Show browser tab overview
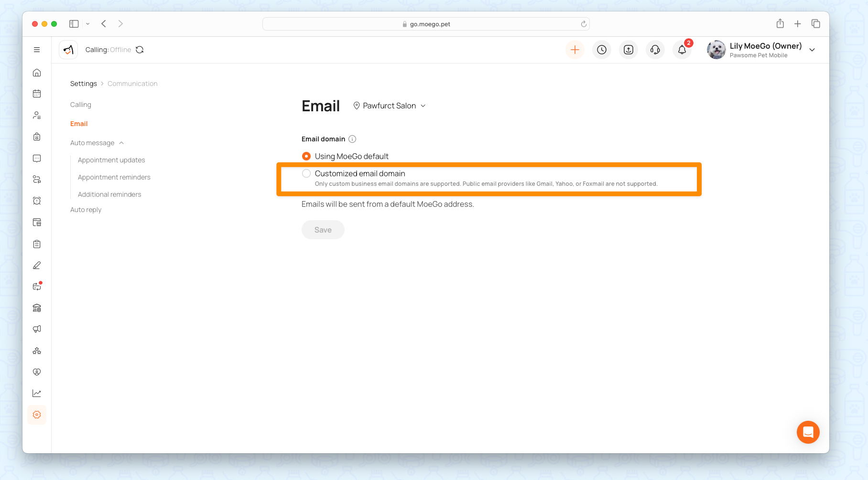Screen dimensions: 868x480 tap(816, 24)
